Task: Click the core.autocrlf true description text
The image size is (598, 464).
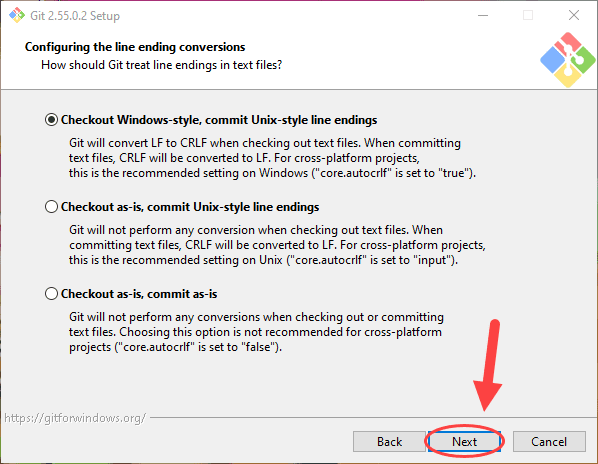Action: tap(272, 158)
